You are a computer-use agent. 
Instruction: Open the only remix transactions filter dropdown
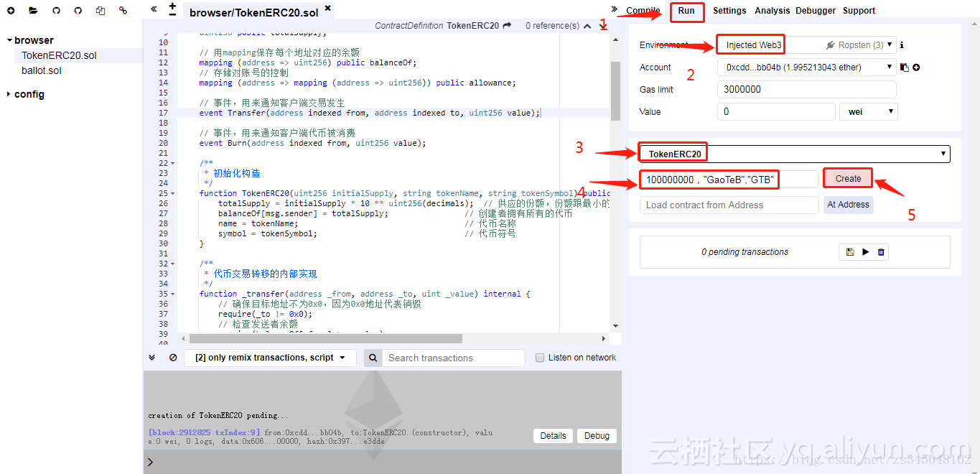(x=270, y=358)
